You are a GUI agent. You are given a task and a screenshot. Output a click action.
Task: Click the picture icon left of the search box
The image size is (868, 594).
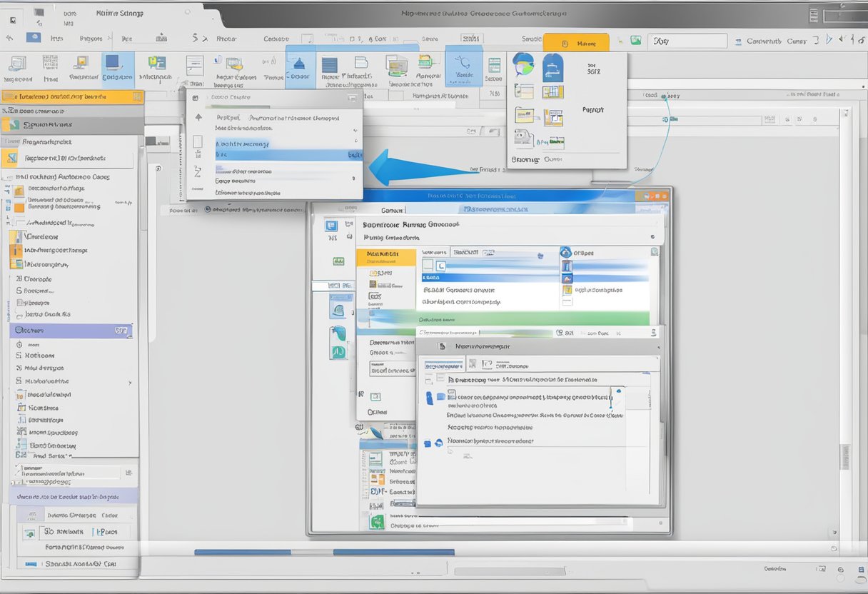[x=635, y=41]
